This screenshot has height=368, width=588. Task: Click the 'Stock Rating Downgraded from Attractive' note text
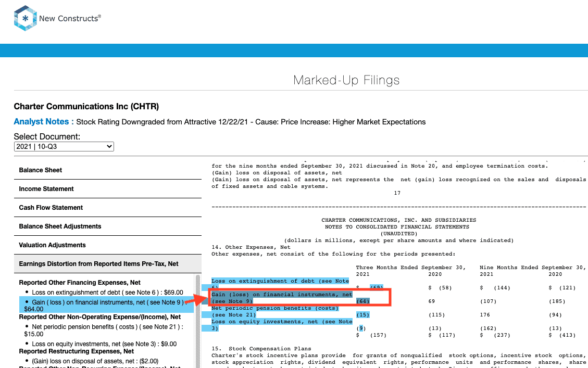[251, 122]
